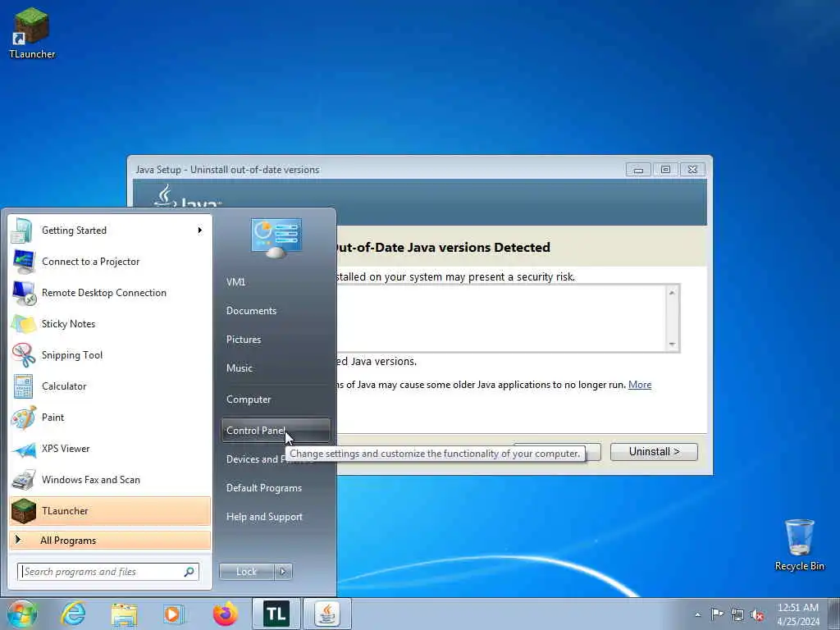Click the Lock button in the Start menu

click(x=247, y=572)
